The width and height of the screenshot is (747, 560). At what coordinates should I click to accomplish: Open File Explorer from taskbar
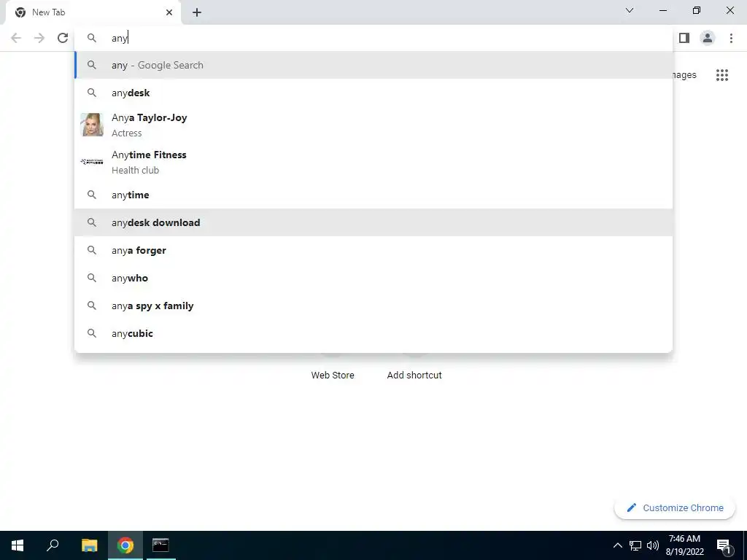pos(89,545)
